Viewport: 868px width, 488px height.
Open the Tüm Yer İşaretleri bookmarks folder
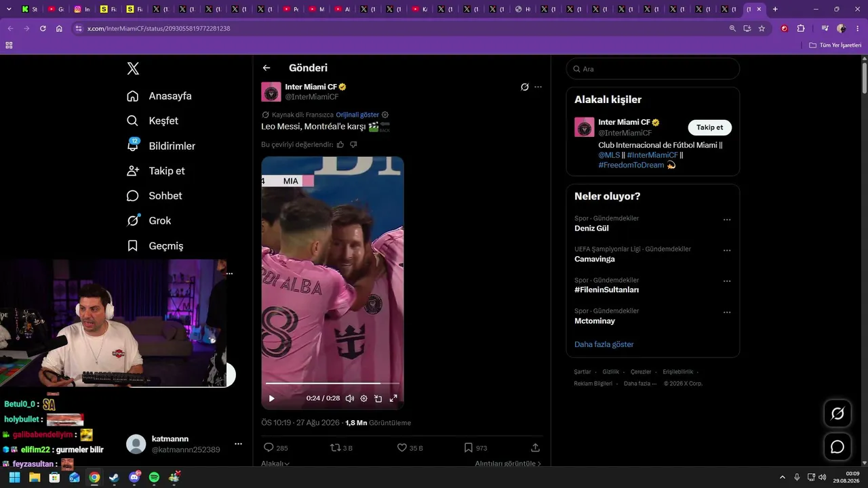point(835,45)
